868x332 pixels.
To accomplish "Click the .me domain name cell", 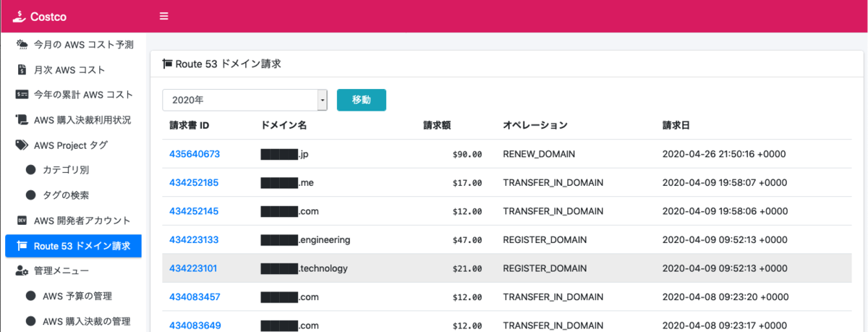I will 289,182.
